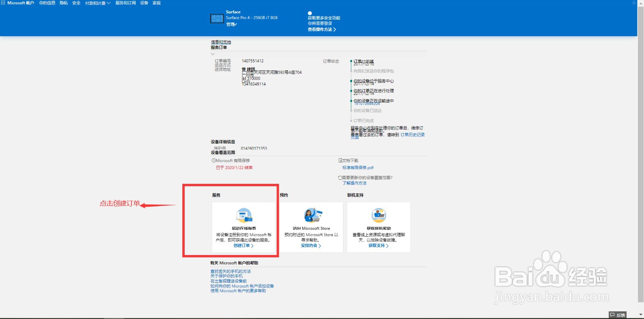
Task: Open the app launcher grid icon
Action: (x=3, y=3)
